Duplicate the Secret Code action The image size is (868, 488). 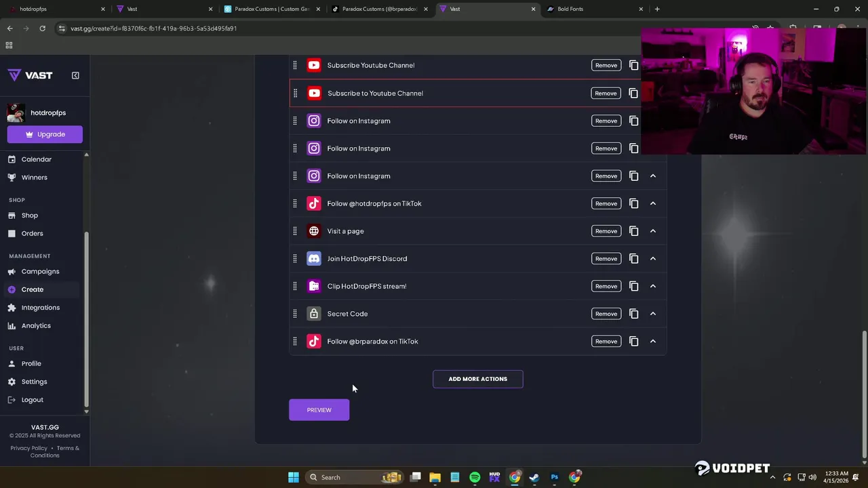tap(633, 314)
